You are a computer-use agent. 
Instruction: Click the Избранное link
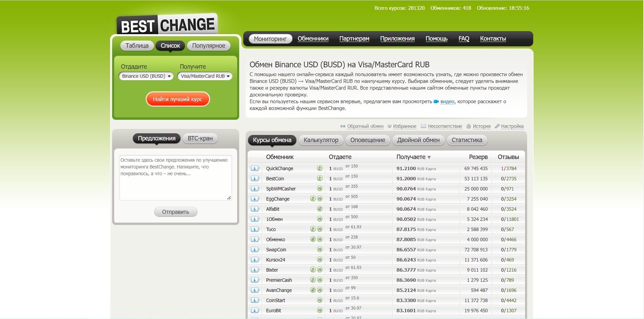point(404,126)
